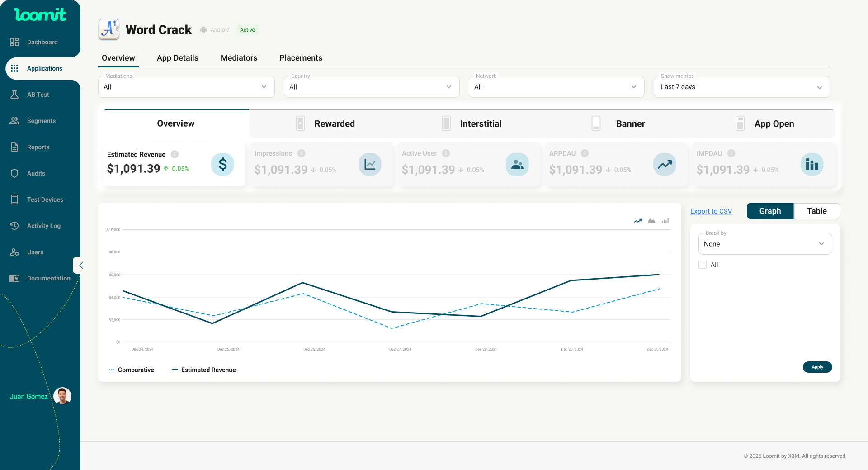Screen dimensions: 868x470
Task: Click the Estimated Revenue info icon
Action: [175, 154]
